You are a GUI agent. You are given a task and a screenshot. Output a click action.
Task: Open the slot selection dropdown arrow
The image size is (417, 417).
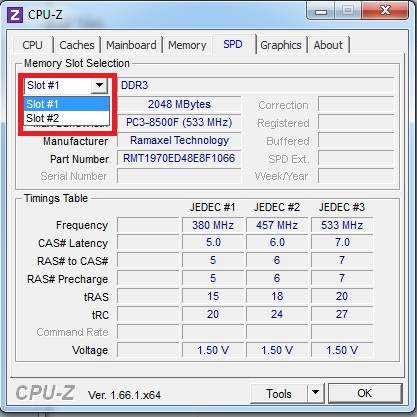99,85
